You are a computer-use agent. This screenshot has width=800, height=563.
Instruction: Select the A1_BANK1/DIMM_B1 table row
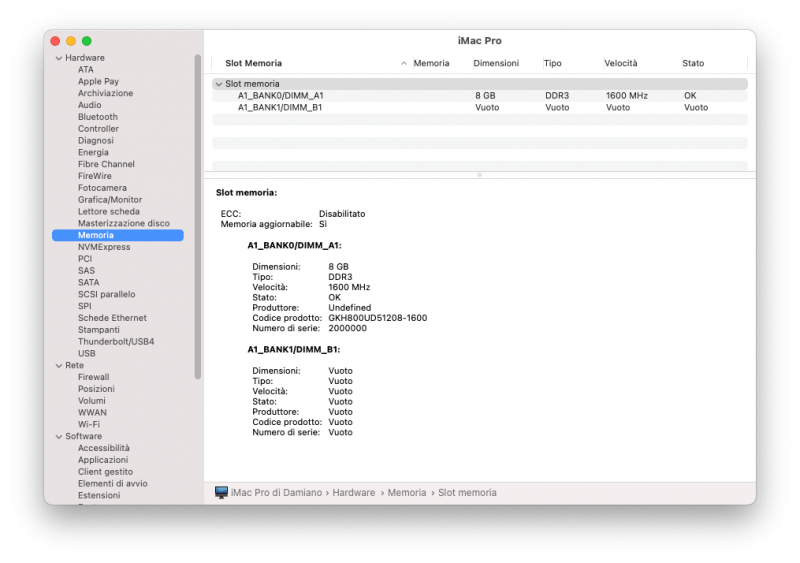[x=280, y=107]
